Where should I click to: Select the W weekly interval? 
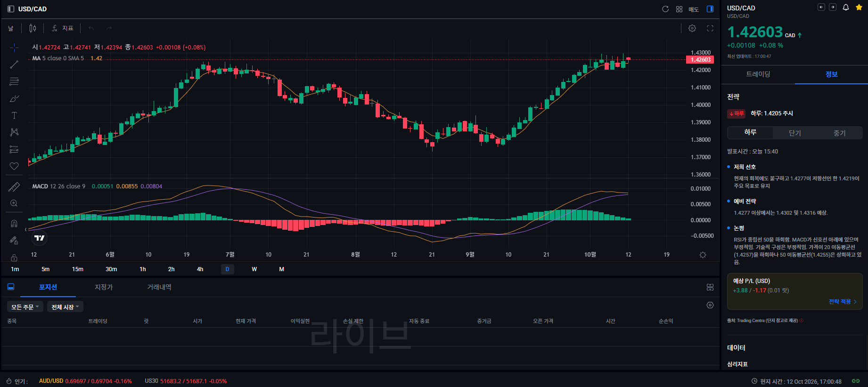[254, 269]
